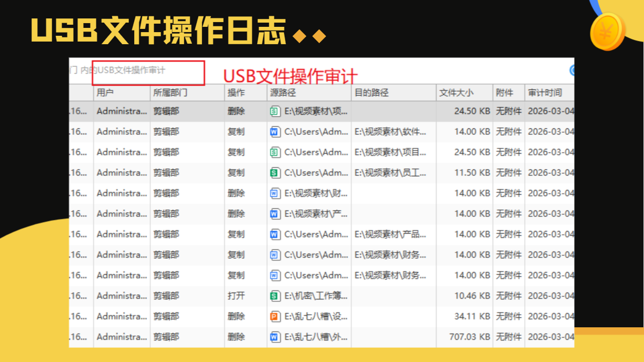Click the Word file icon in the 软件 copy row
Viewport: 644px width, 362px height.
[275, 132]
